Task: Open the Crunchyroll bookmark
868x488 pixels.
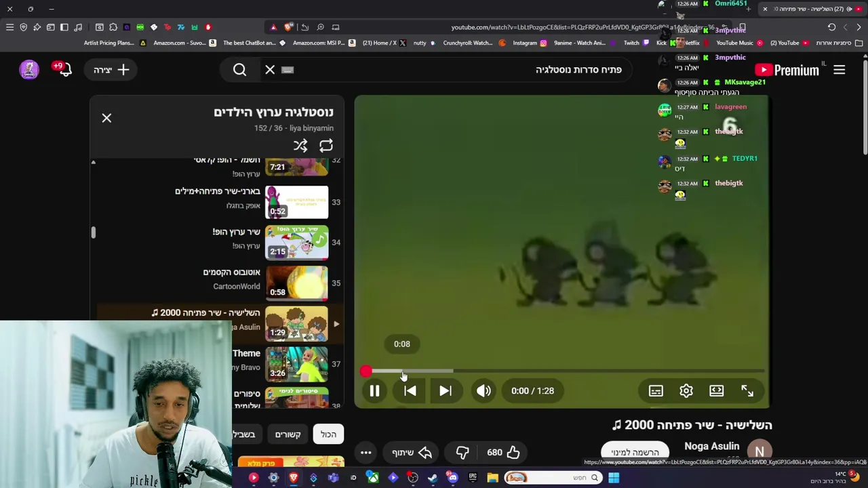Action: pos(474,43)
